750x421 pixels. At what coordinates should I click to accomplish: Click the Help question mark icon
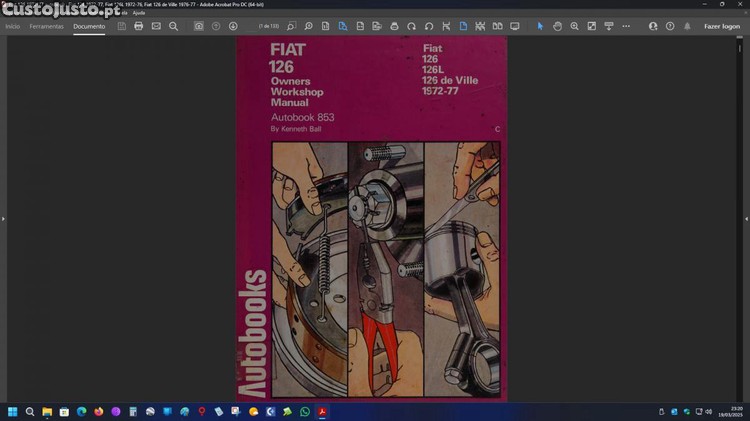click(x=670, y=26)
